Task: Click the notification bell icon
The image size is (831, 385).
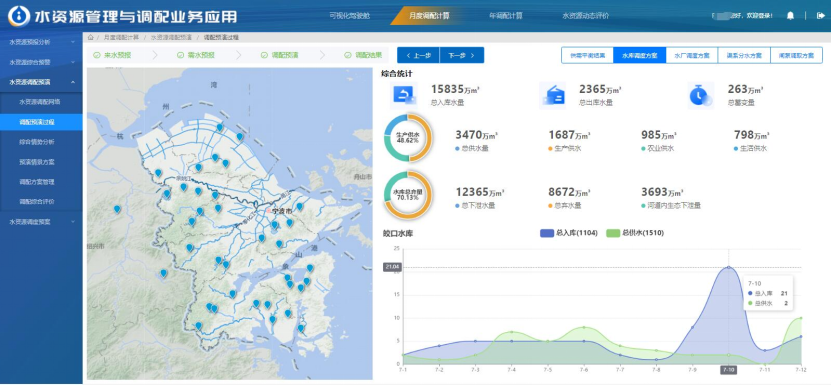Action: pos(790,16)
